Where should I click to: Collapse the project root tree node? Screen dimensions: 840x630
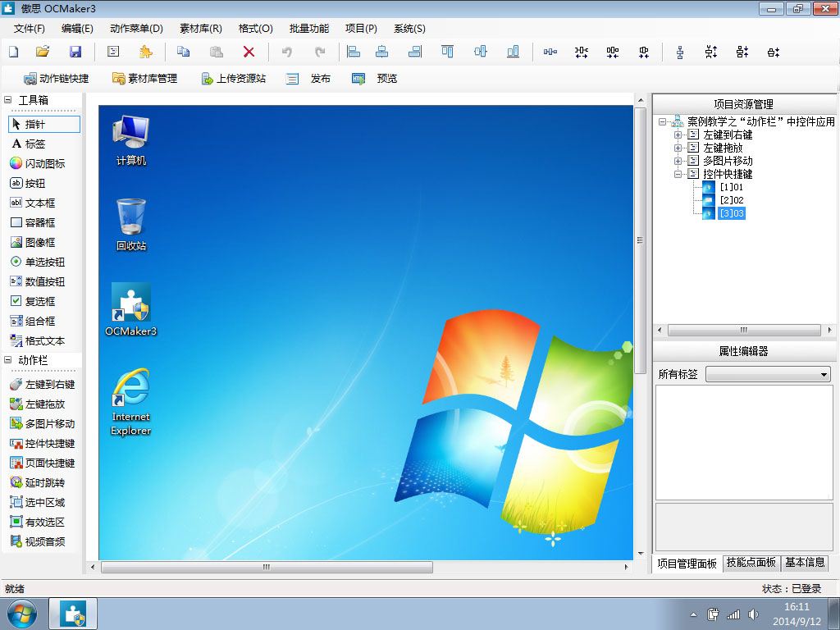pos(663,121)
